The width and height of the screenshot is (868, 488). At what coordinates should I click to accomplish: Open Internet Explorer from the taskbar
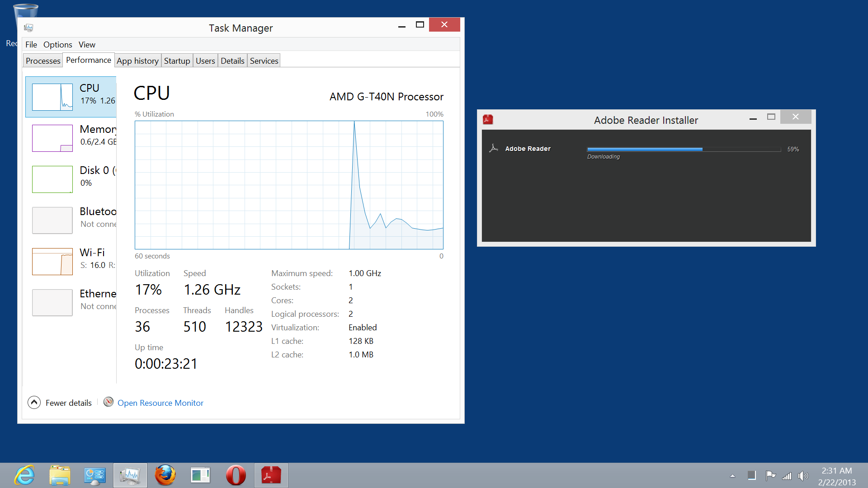pos(24,475)
